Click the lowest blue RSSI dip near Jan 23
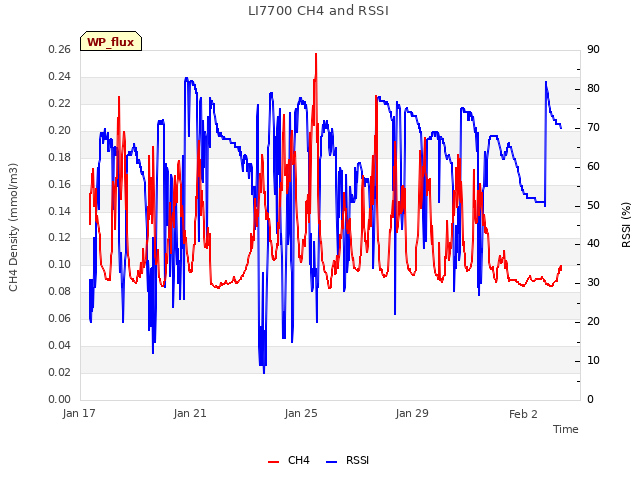The height and width of the screenshot is (480, 640). pos(264,371)
